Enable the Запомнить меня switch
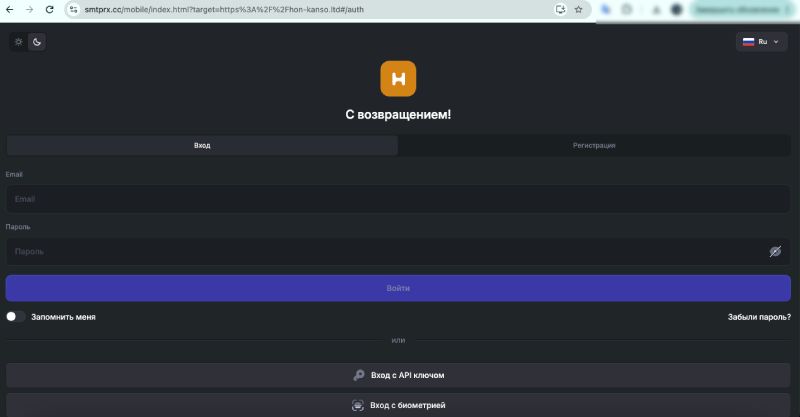Image resolution: width=800 pixels, height=417 pixels. 15,316
